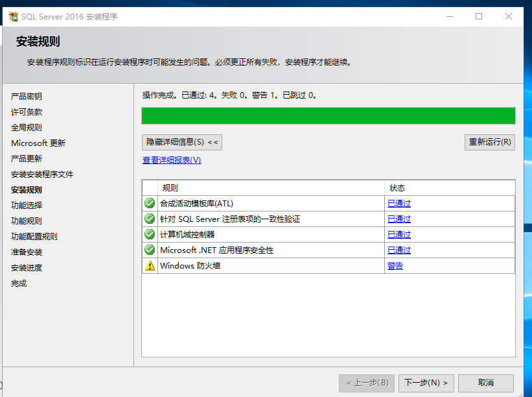
Task: Select 安装安装程序文件 step in sidebar
Action: pos(42,174)
